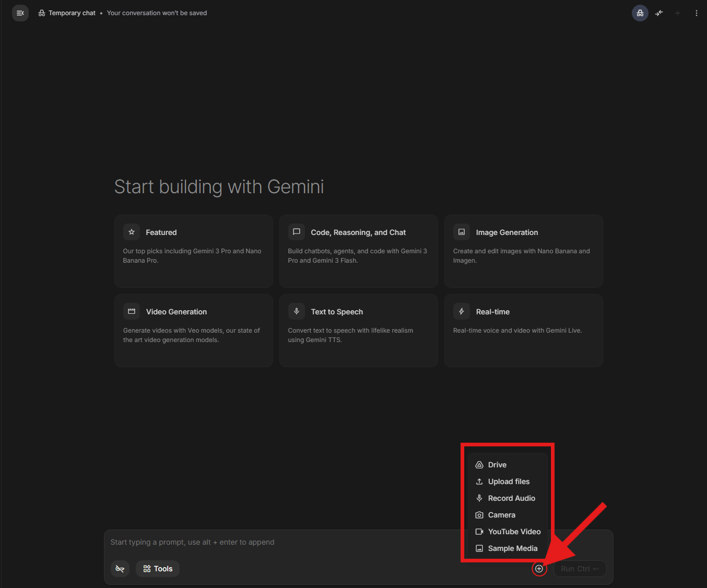This screenshot has height=588, width=707.
Task: Pick YouTube Video from the menu
Action: tap(514, 532)
